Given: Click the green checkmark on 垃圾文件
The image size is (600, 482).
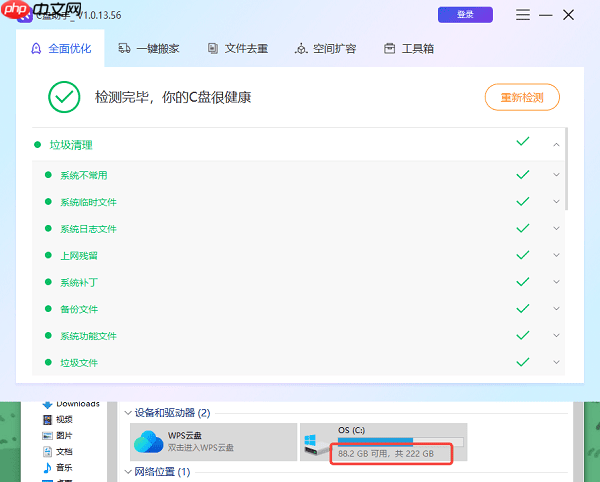Looking at the screenshot, I should pyautogui.click(x=523, y=362).
